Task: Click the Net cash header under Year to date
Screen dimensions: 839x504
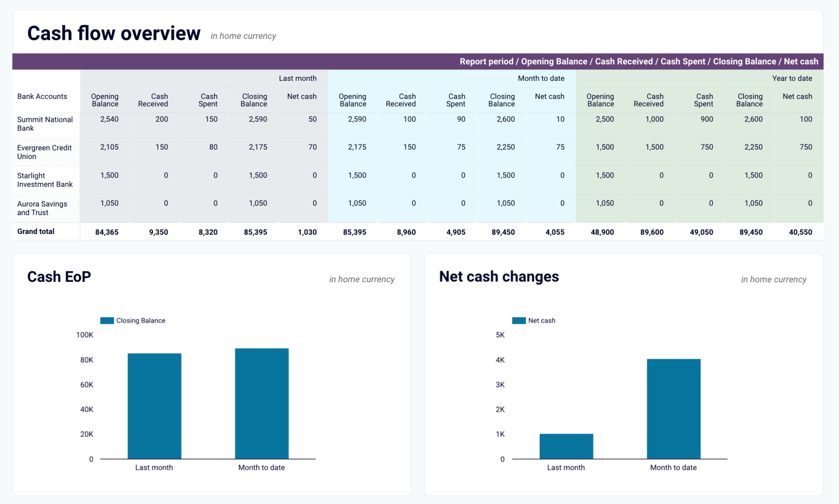Action: coord(797,96)
